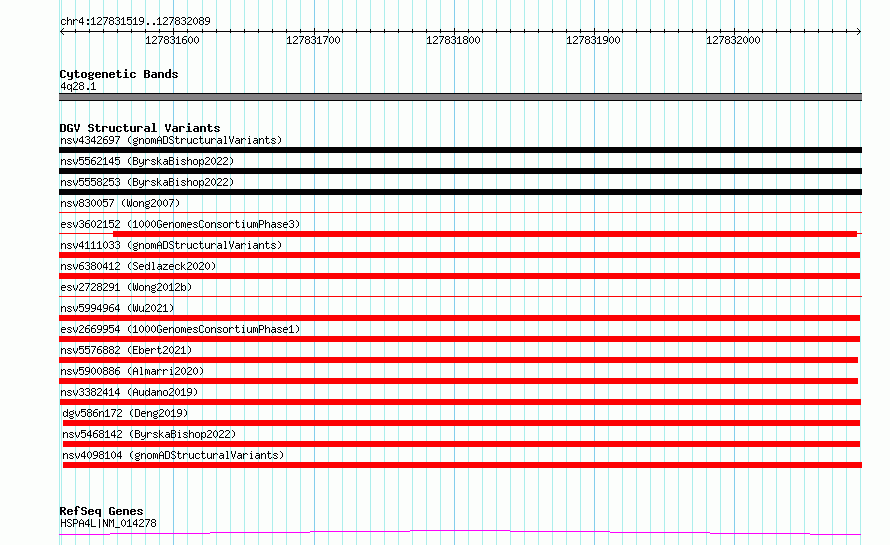Select variant nsv4098104 (gnomADStructuralVariants)
Screen dimensions: 890x545
pos(173,455)
